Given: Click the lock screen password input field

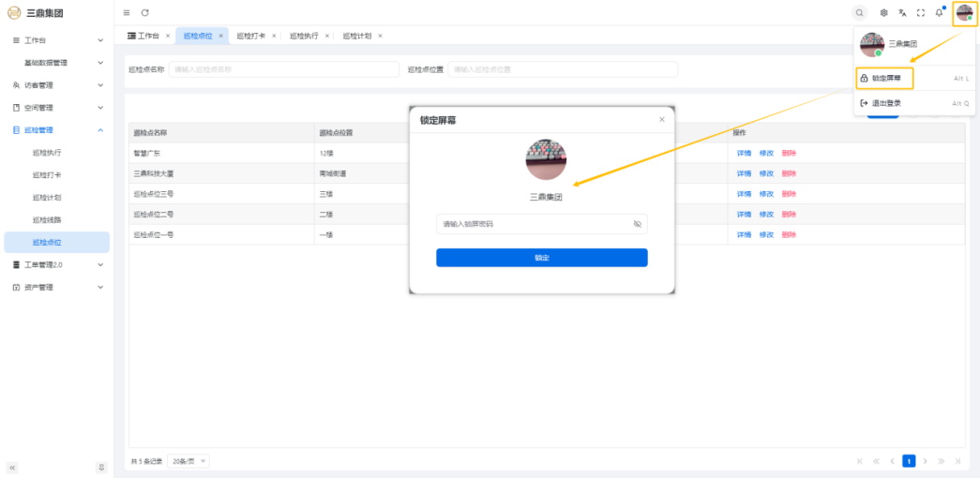Looking at the screenshot, I should point(532,224).
